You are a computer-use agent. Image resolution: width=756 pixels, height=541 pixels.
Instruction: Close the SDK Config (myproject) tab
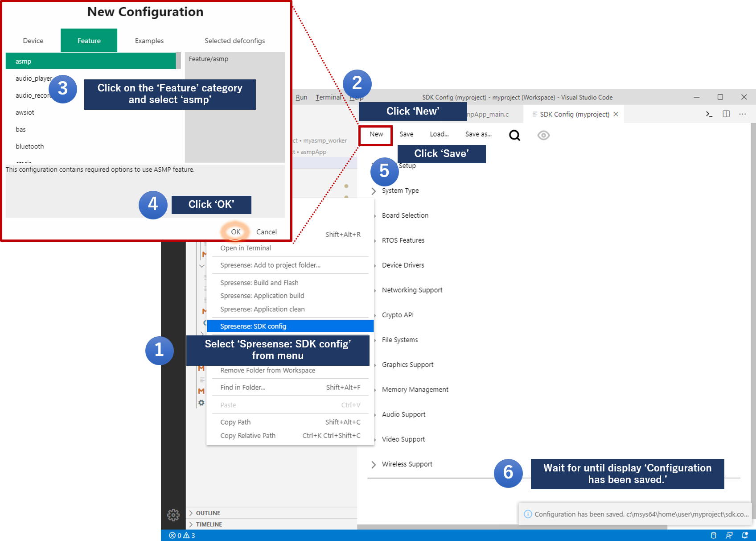click(616, 114)
